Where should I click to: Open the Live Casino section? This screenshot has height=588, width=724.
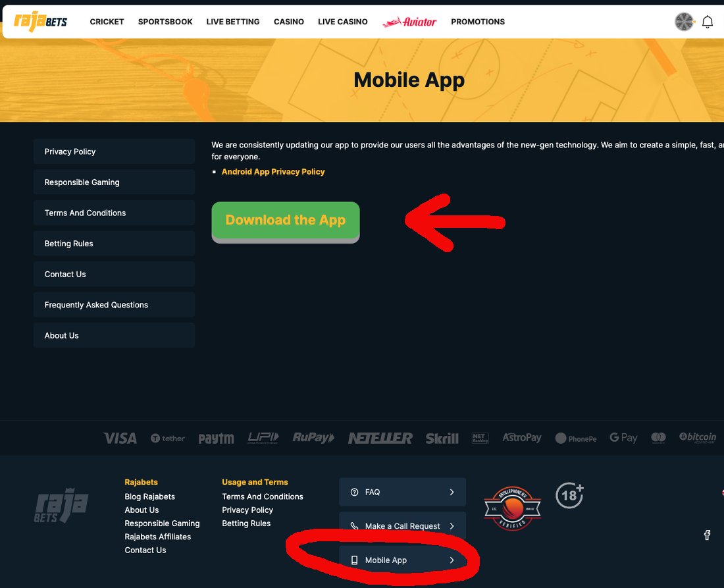[x=343, y=22]
